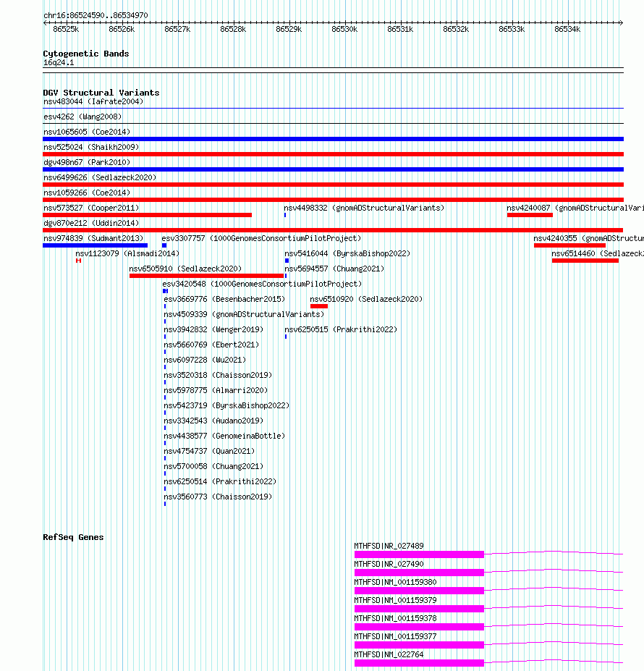Click nsv6250514 (Prakrithi2022) label
The width and height of the screenshot is (644, 671).
(220, 481)
